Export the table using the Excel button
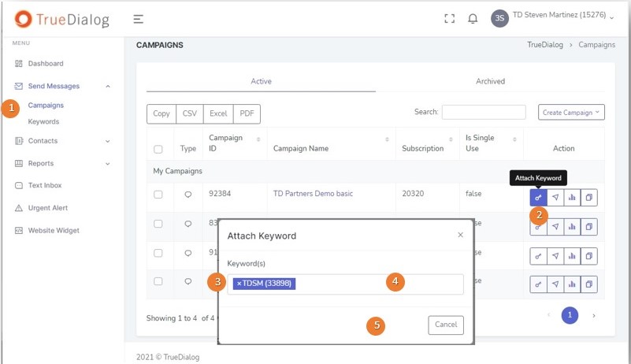The image size is (631, 364). click(218, 113)
